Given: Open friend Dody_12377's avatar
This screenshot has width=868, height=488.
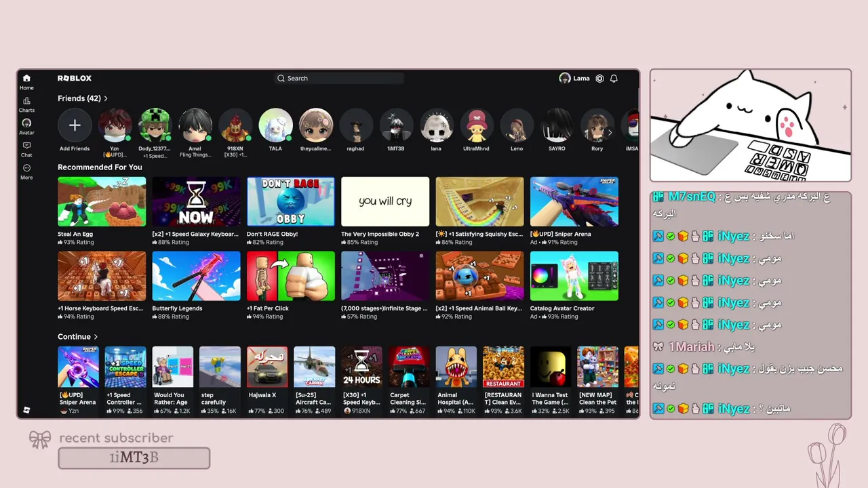Looking at the screenshot, I should (x=155, y=125).
